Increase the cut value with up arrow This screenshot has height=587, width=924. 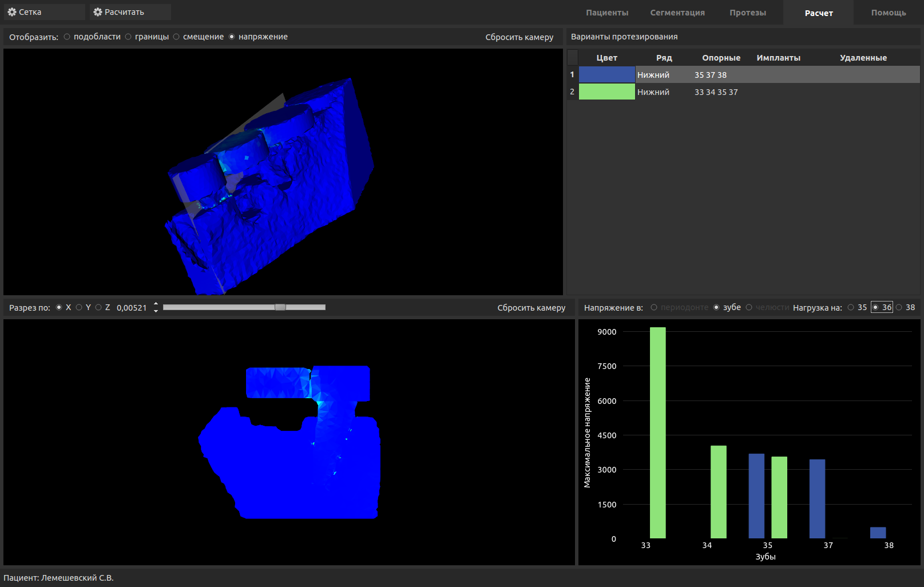tap(156, 304)
